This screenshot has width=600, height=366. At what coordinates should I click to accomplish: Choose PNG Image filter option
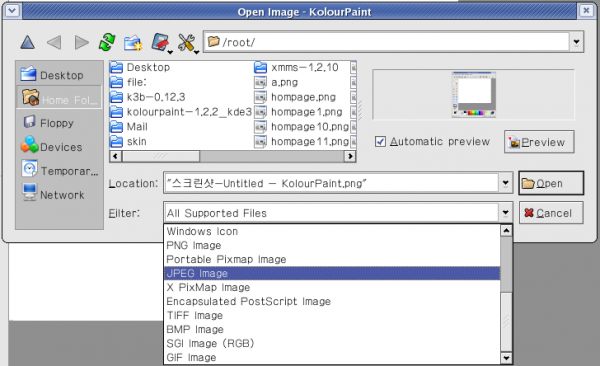pos(332,245)
